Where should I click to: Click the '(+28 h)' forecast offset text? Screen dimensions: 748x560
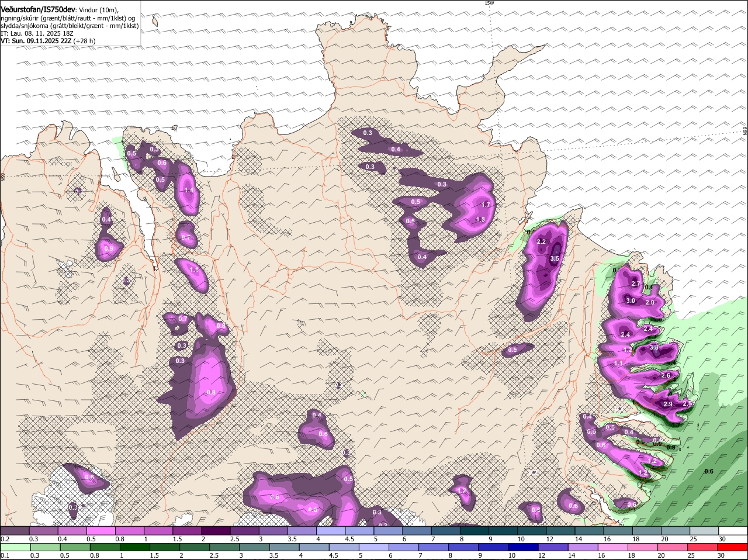click(85, 41)
